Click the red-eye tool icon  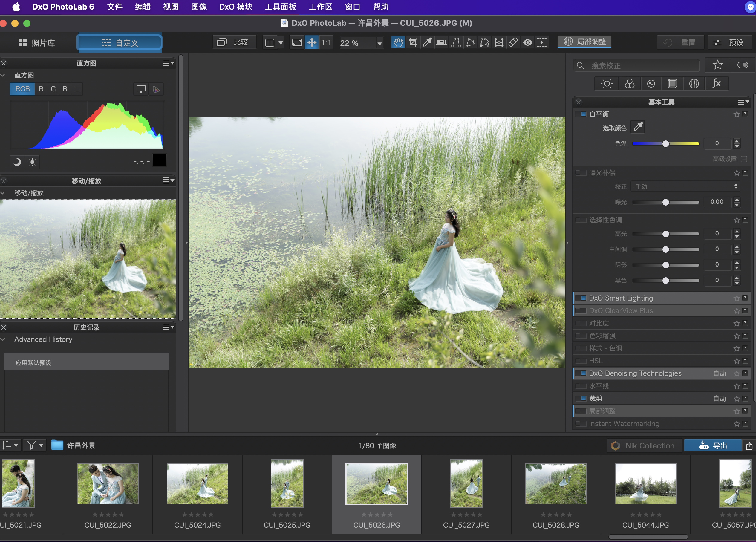[527, 42]
